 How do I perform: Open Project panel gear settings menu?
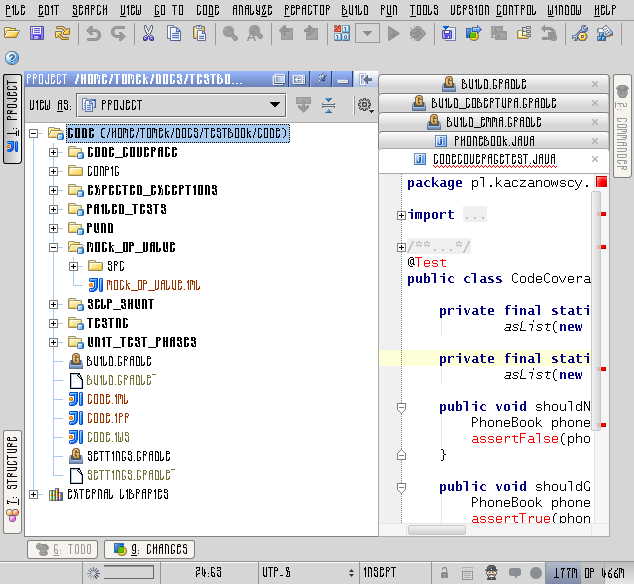(365, 106)
